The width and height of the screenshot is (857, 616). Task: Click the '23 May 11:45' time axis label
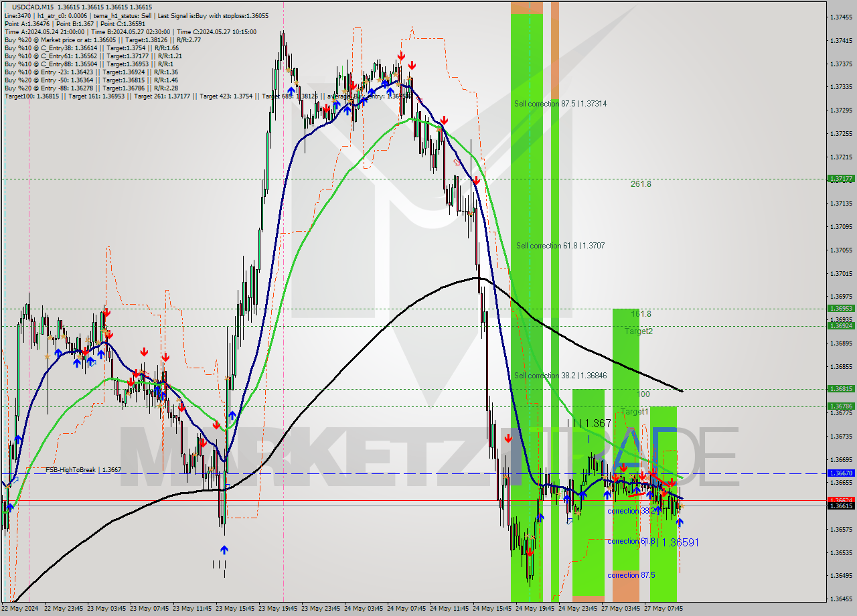coord(193,609)
